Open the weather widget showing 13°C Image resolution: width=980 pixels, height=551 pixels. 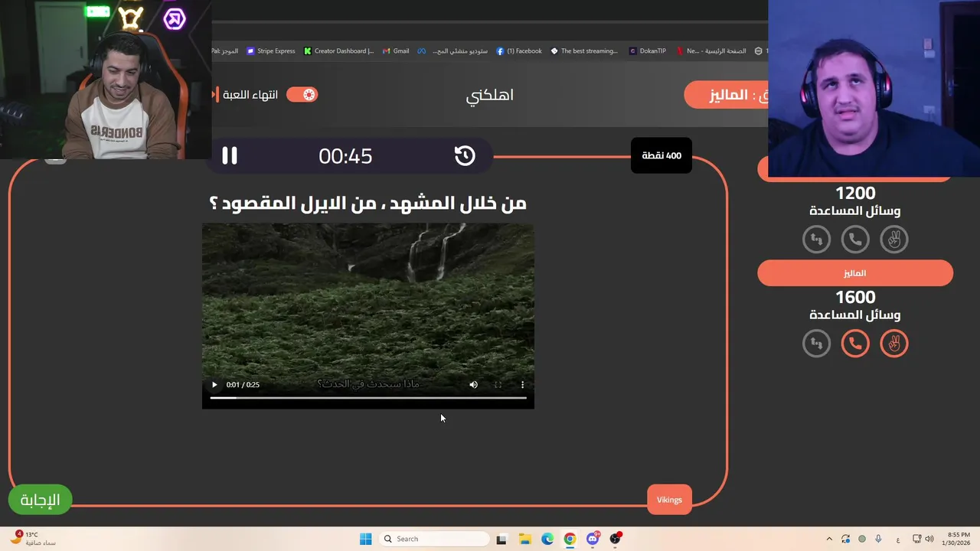(x=34, y=539)
